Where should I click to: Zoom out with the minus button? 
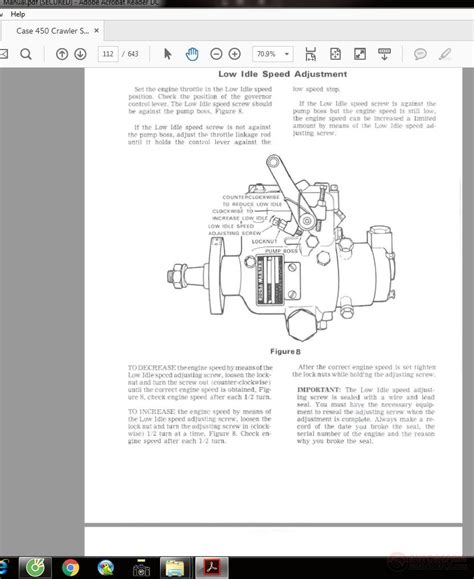pos(216,54)
